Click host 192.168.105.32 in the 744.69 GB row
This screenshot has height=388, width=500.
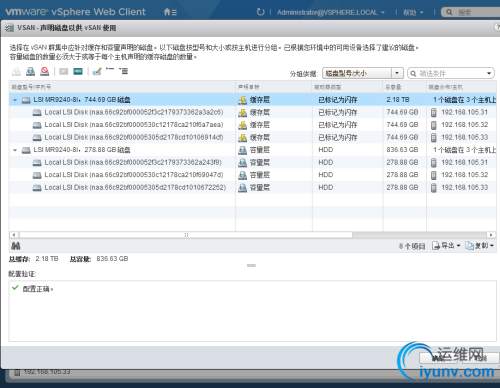464,125
